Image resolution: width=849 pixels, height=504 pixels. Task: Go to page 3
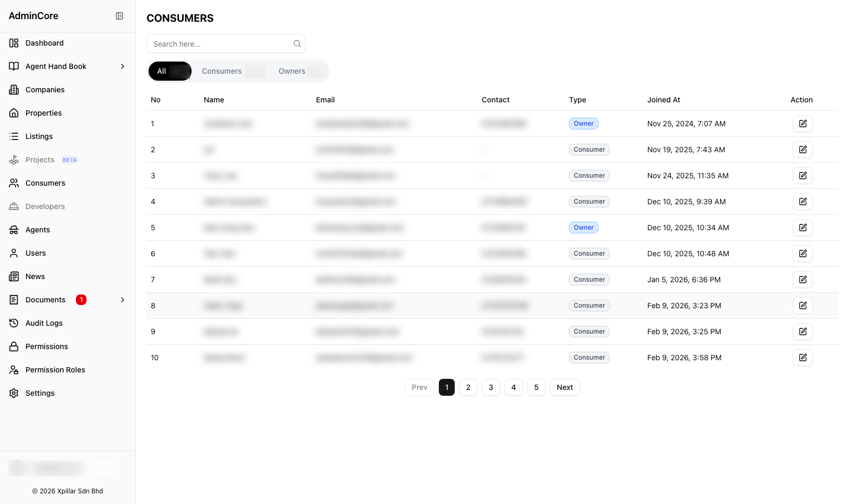(491, 387)
